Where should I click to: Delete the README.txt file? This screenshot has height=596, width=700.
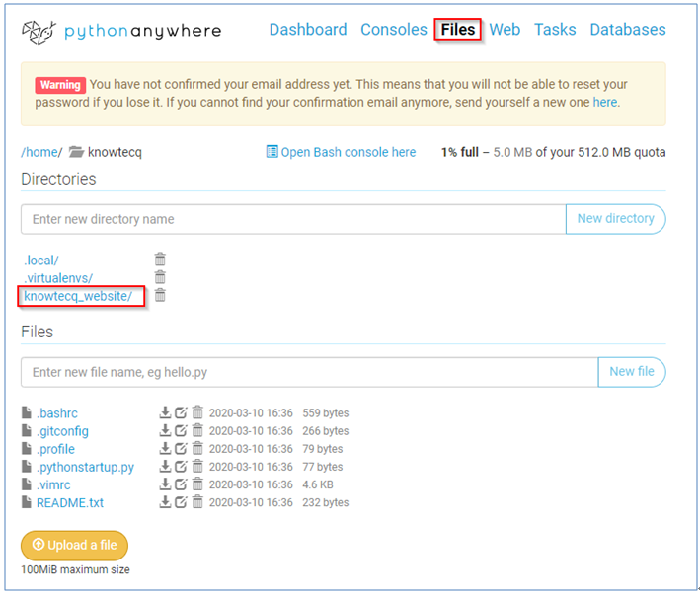click(197, 501)
